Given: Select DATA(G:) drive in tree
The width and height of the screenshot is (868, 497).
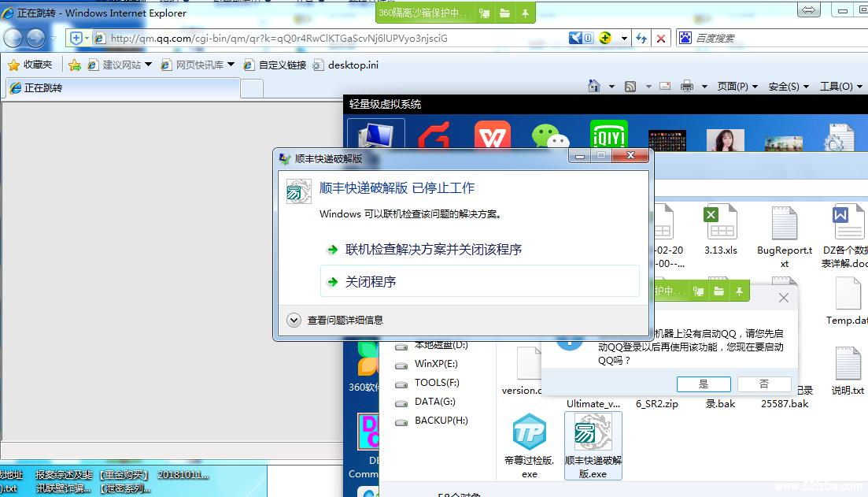Looking at the screenshot, I should pos(425,402).
